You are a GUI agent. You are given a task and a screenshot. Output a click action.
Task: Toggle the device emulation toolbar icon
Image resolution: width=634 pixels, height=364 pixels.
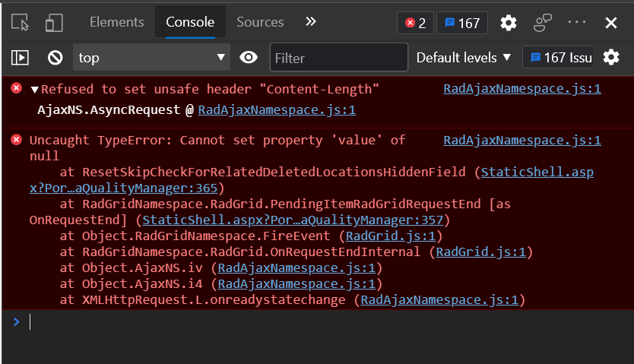click(x=53, y=23)
